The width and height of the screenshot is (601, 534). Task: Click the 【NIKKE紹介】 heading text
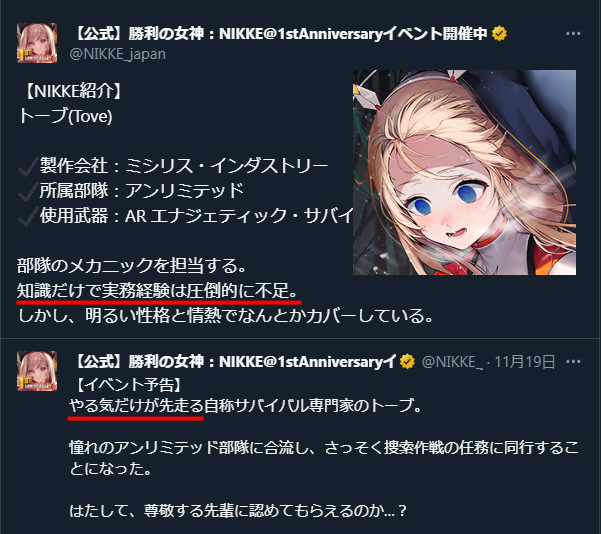[72, 91]
